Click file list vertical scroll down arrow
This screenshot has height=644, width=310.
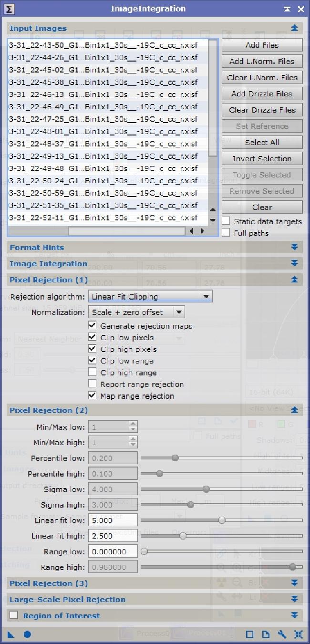point(213,220)
